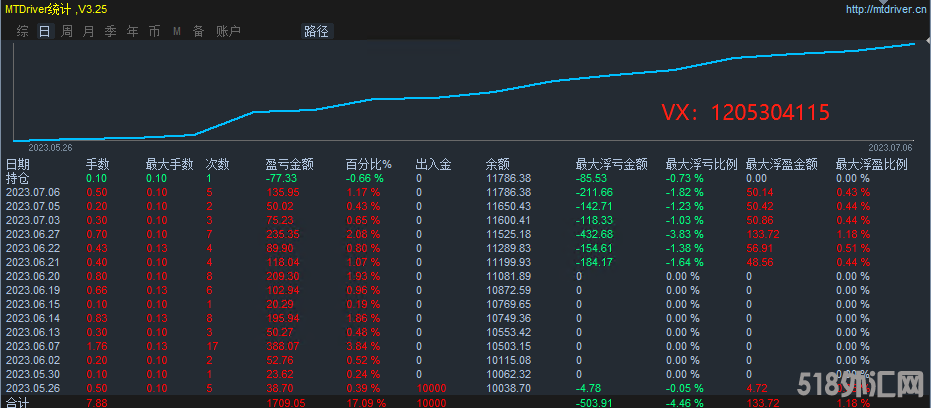Open the 月 monthly statistics tab
The width and height of the screenshot is (931, 408).
coord(88,31)
